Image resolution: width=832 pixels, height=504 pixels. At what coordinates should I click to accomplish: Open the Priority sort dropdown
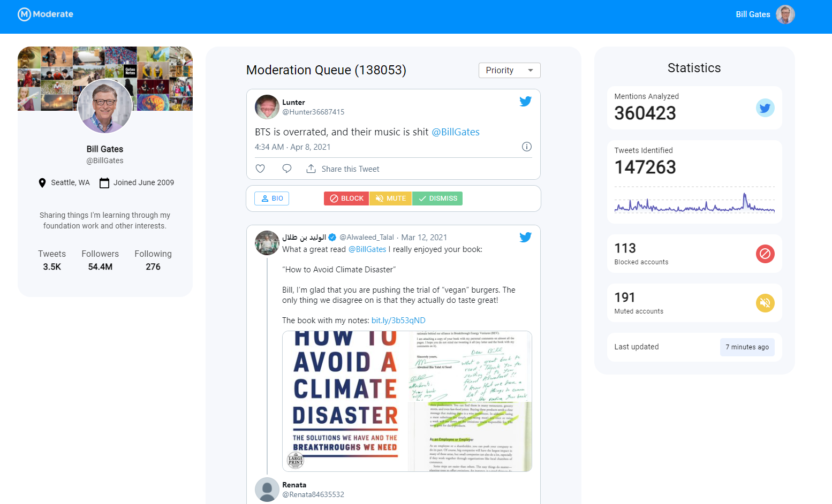[x=509, y=70]
